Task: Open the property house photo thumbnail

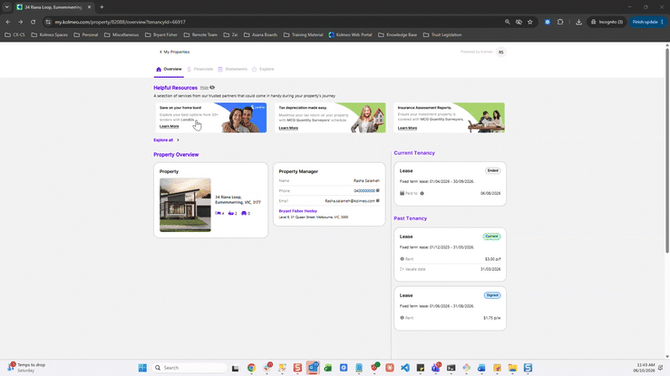Action: [x=185, y=205]
